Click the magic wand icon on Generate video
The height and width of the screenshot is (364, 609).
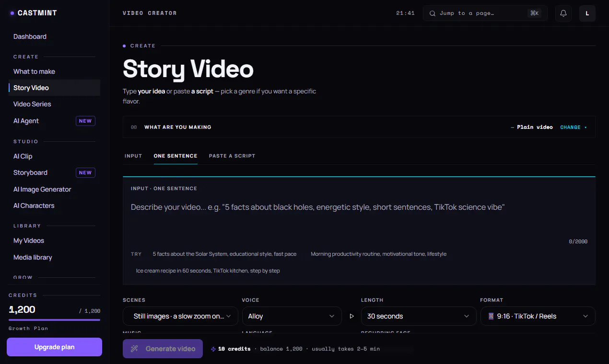point(135,349)
